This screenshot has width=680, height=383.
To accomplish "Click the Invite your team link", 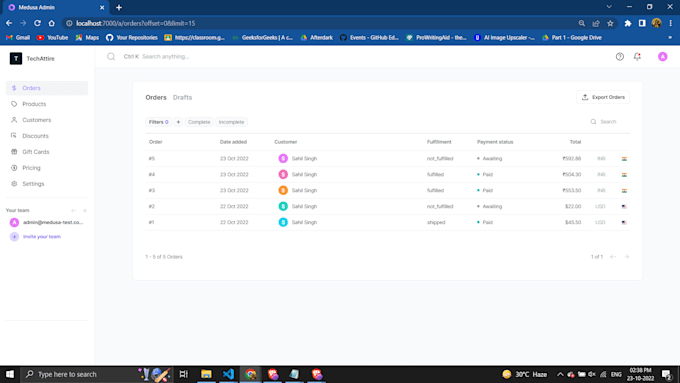I will (42, 237).
